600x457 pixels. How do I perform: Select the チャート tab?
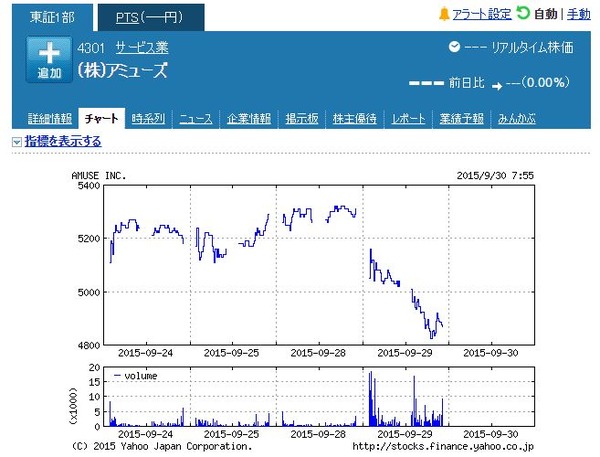(101, 119)
